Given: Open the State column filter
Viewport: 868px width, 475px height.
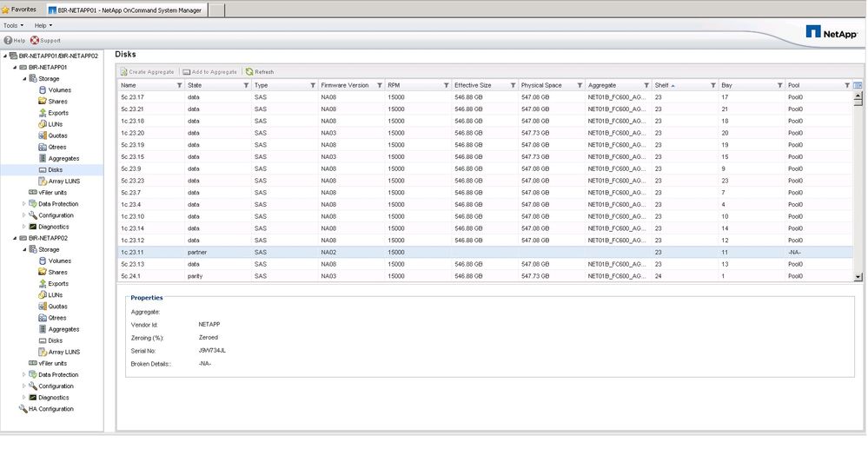Looking at the screenshot, I should [x=247, y=85].
